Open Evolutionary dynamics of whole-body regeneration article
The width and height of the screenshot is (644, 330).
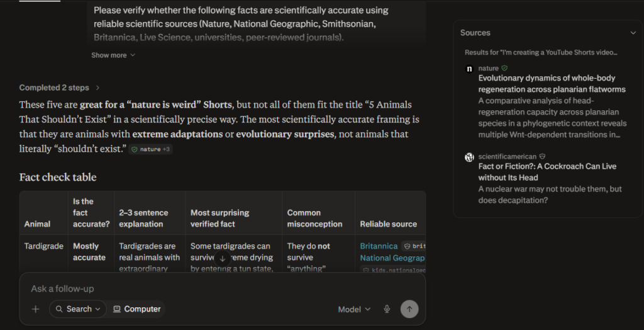pos(552,84)
